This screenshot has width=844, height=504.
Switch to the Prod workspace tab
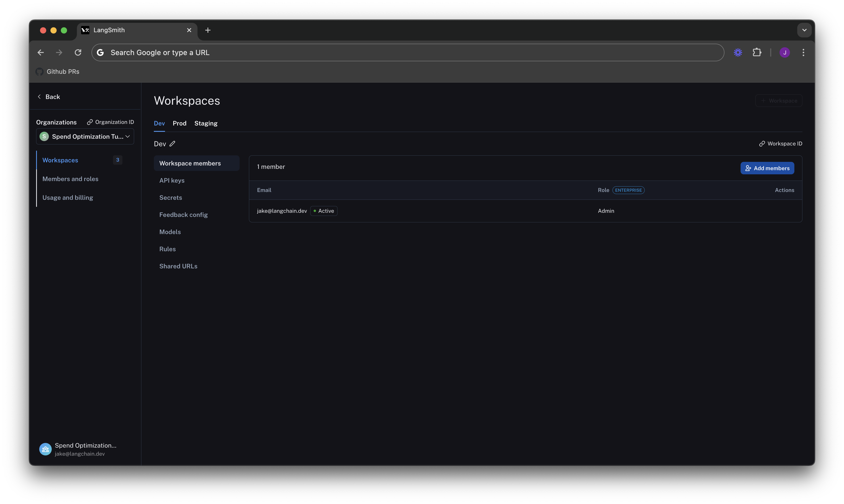click(x=179, y=123)
